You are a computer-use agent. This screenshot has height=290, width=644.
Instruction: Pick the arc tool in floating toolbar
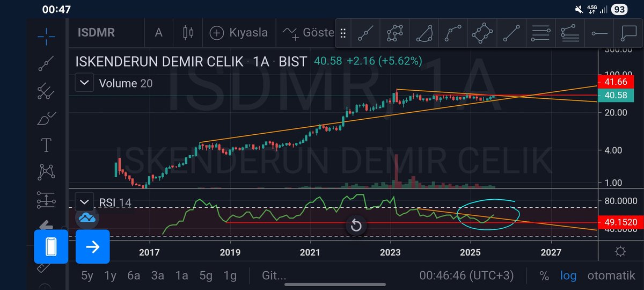[424, 33]
